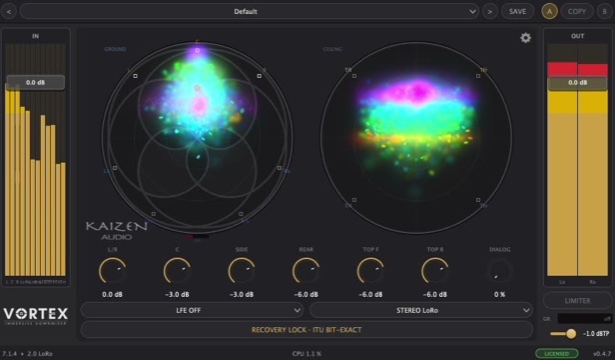Click the GR gain reduction display

point(585,318)
